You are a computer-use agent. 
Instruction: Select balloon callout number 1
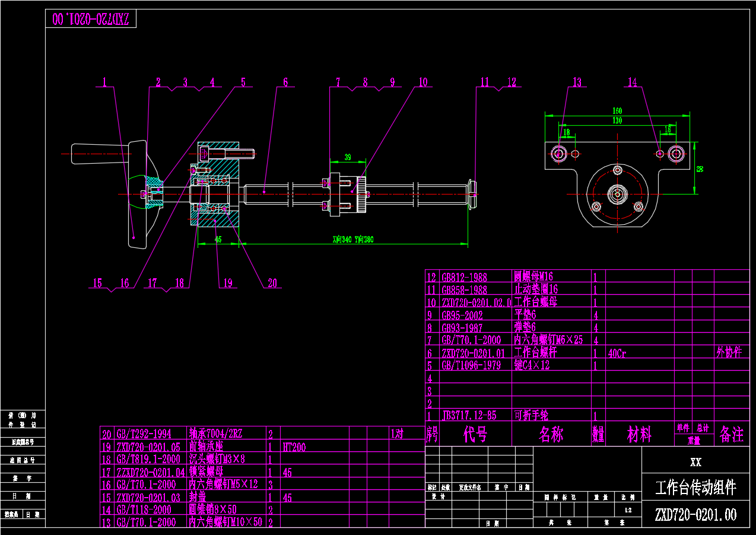pos(104,82)
